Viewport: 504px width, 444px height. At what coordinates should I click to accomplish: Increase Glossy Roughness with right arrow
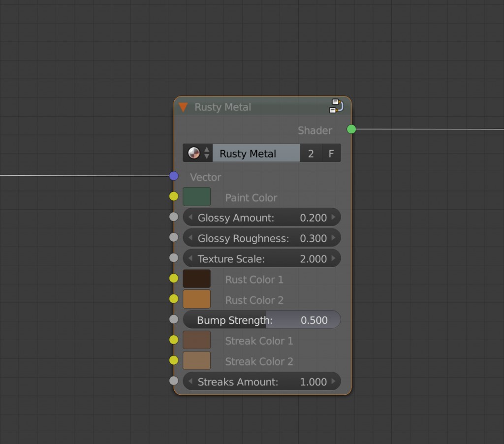click(x=333, y=238)
